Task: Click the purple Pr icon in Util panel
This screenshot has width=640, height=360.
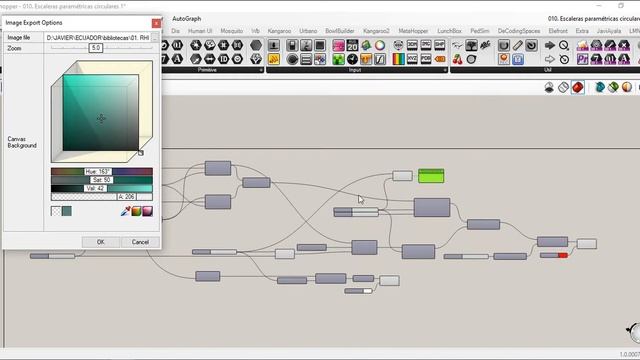Action: click(582, 59)
